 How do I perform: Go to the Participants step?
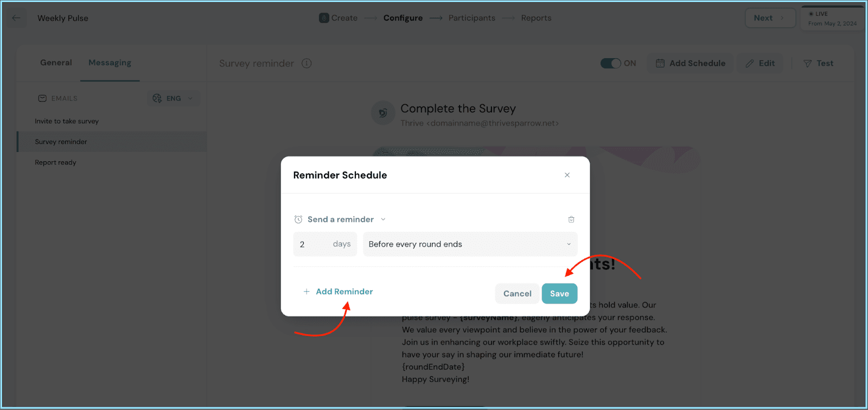(x=471, y=18)
